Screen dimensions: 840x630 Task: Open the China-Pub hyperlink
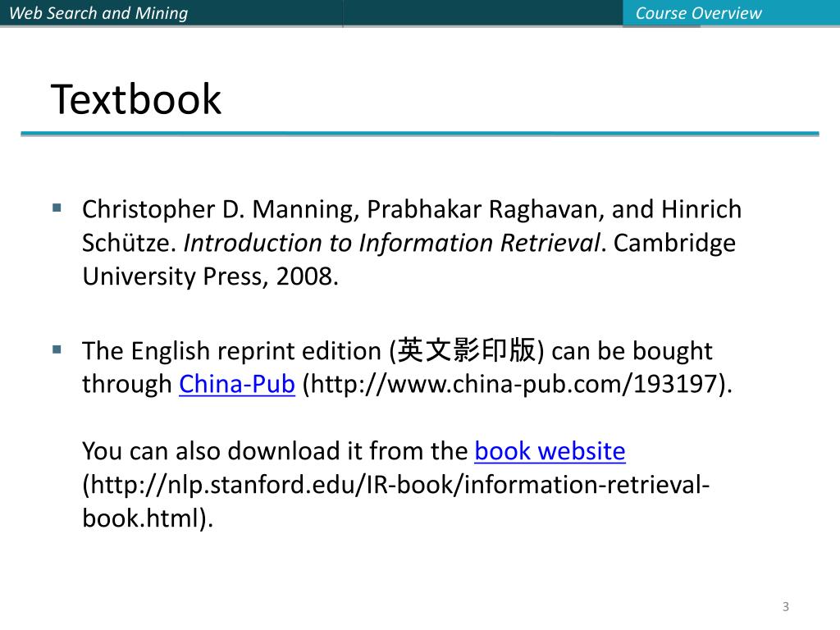[237, 384]
